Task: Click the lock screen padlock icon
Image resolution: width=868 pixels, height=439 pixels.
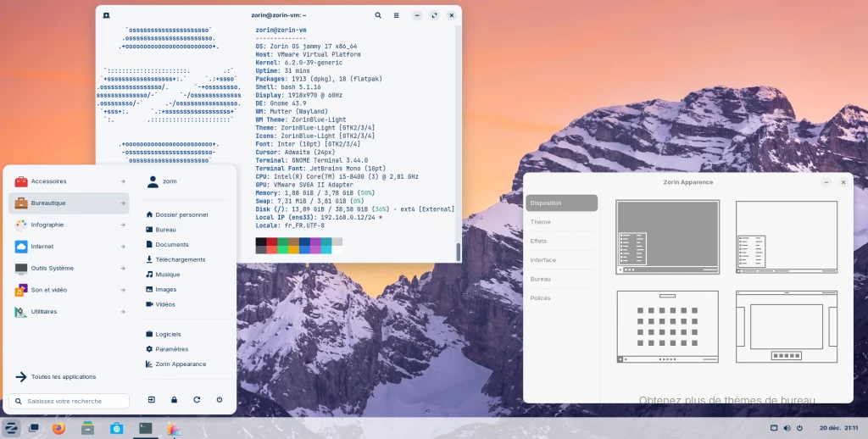Action: point(174,399)
